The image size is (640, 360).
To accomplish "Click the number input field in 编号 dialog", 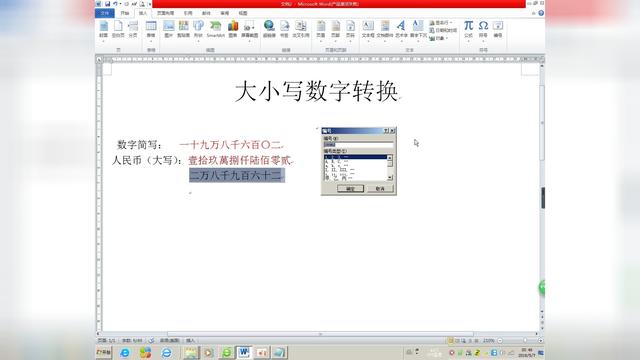I will [x=358, y=144].
